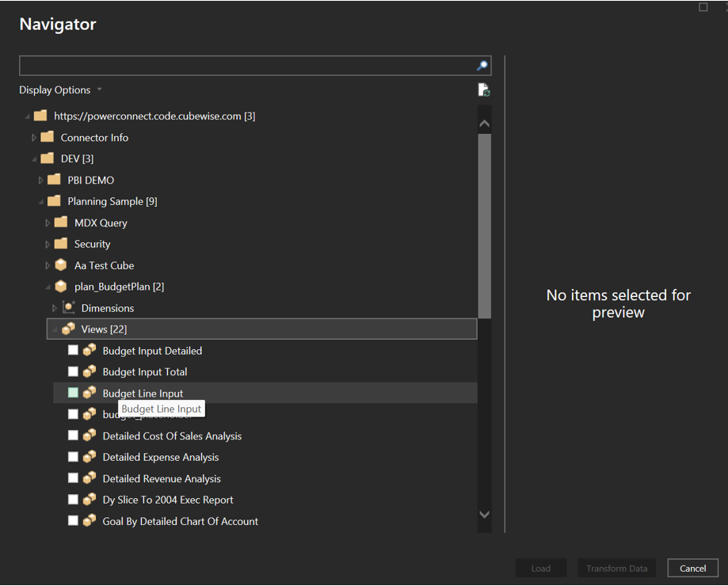Image resolution: width=728 pixels, height=586 pixels.
Task: Click the plan_BudgetPlan cube icon
Action: 61,287
